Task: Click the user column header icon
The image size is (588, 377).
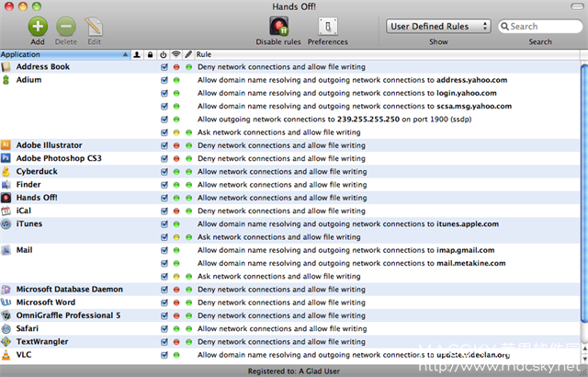Action: 137,55
